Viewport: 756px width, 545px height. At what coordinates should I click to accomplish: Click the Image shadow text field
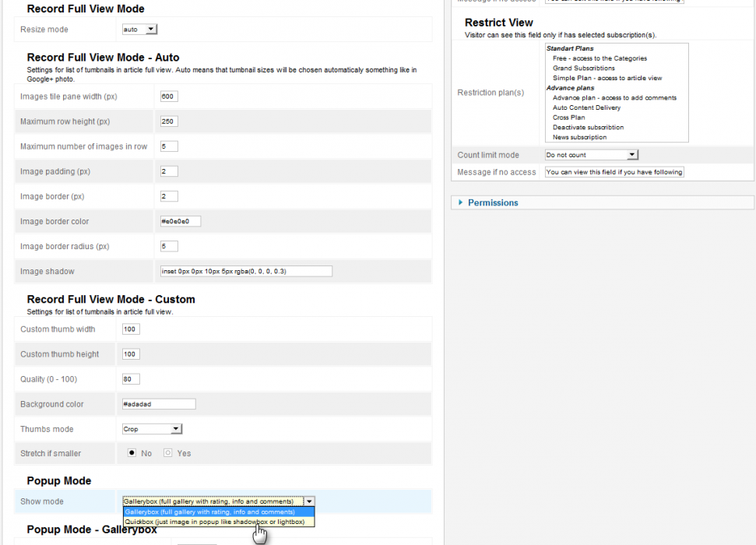coord(245,271)
